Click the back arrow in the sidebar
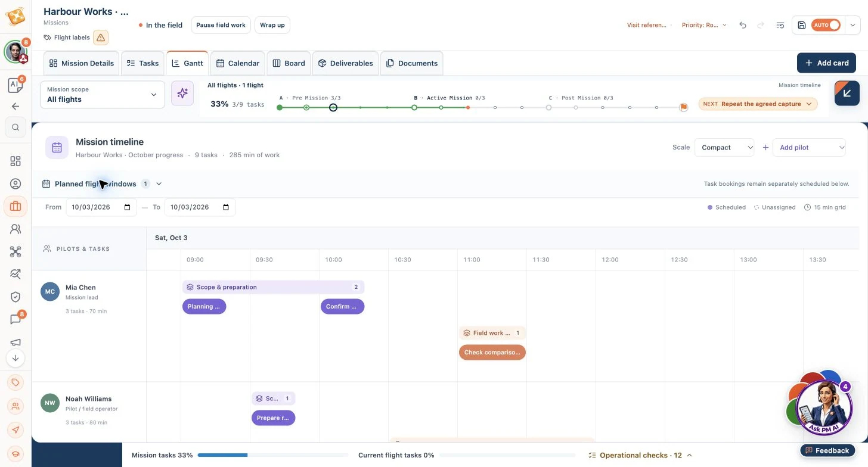Image resolution: width=868 pixels, height=467 pixels. coord(15,106)
